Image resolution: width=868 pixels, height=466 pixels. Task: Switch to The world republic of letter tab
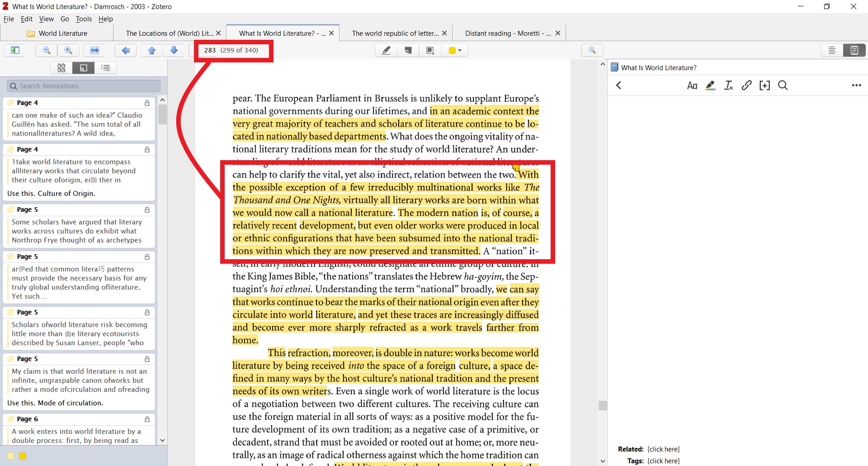tap(396, 33)
